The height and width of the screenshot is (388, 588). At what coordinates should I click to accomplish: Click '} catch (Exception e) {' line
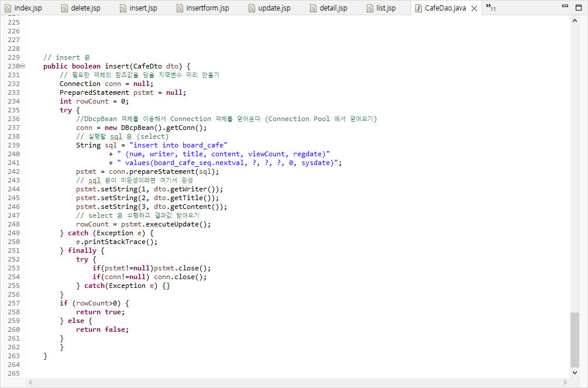[x=106, y=233]
